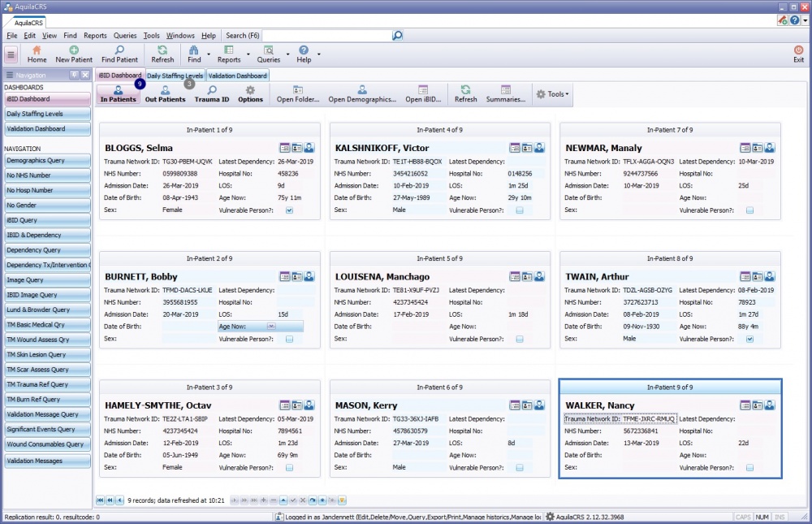Switch to the Daily Staffing Levels tab
The width and height of the screenshot is (812, 524).
pos(175,76)
